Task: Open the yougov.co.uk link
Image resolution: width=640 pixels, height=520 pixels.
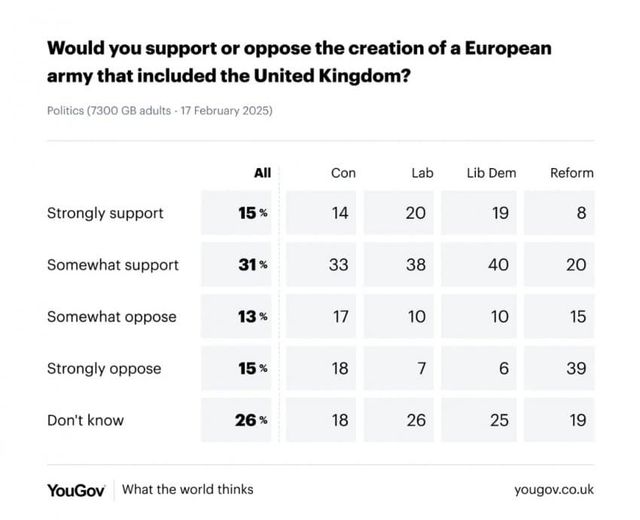Action: point(554,490)
